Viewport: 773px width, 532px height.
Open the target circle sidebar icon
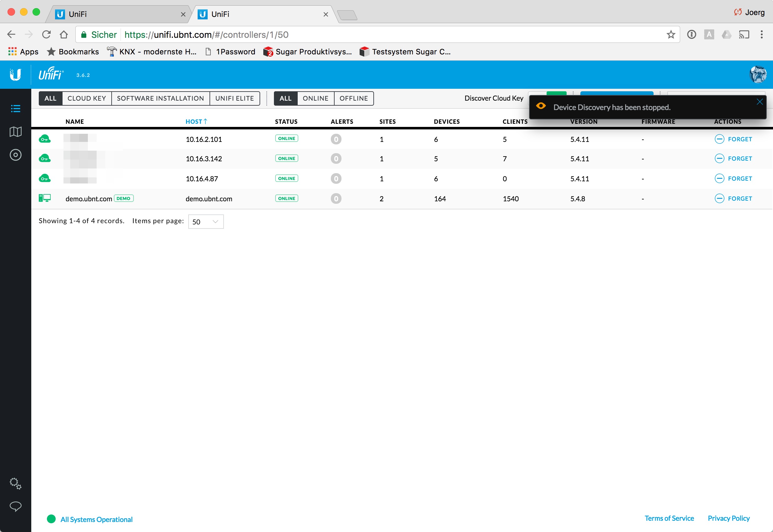coord(15,155)
